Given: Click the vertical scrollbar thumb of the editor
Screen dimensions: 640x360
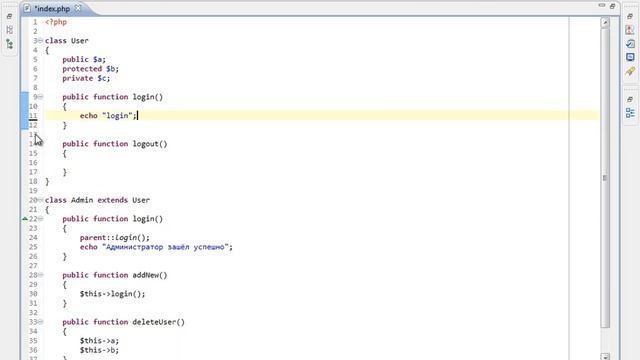Looking at the screenshot, I should pyautogui.click(x=605, y=178).
